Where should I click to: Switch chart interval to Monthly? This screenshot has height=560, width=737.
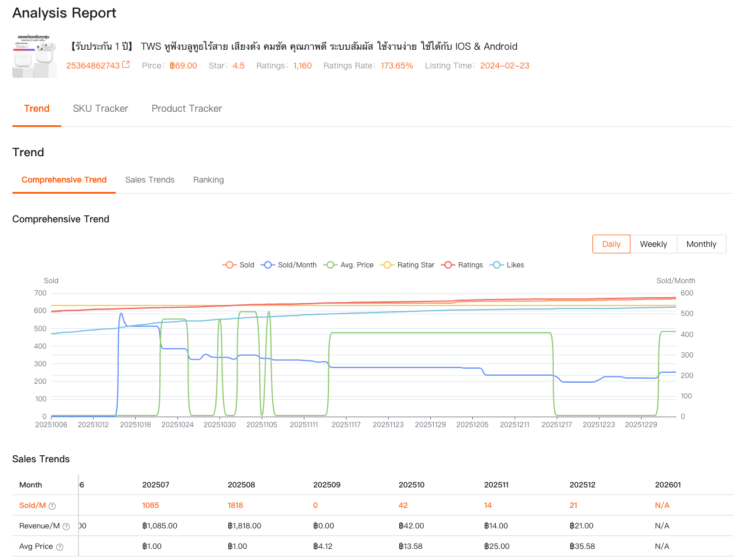coord(701,244)
